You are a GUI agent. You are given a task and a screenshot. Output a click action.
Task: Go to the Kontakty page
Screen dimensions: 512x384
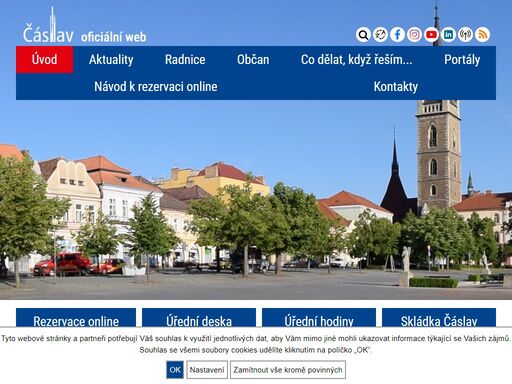coord(396,87)
